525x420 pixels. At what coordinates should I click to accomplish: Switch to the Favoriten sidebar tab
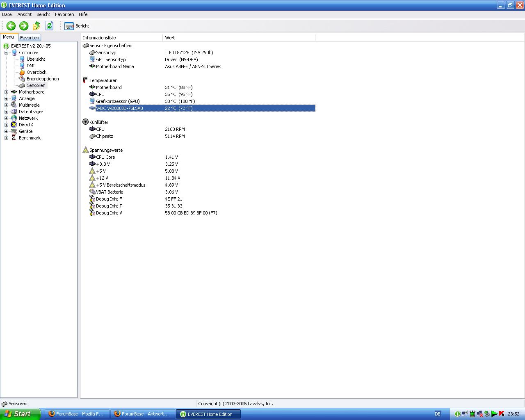(x=30, y=37)
